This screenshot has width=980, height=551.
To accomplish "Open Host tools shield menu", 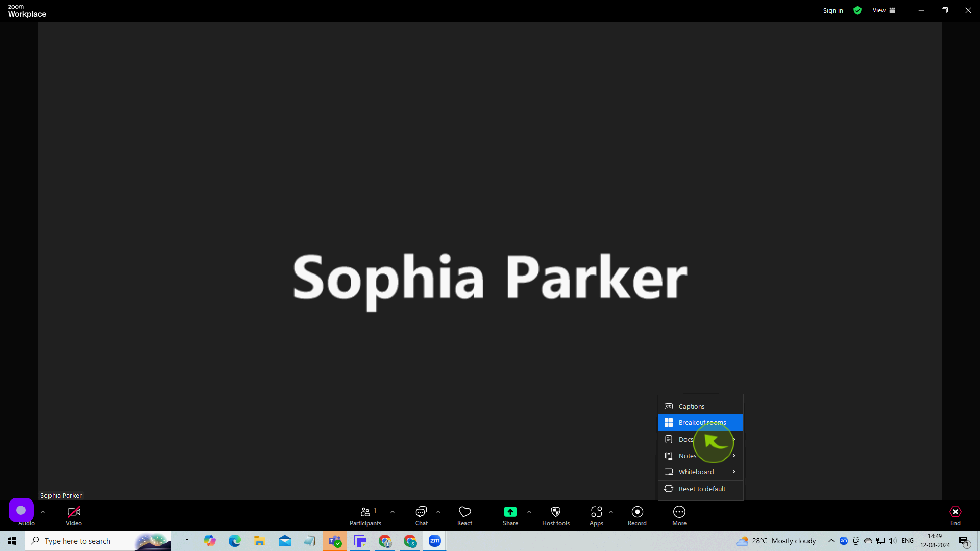I will pyautogui.click(x=556, y=516).
